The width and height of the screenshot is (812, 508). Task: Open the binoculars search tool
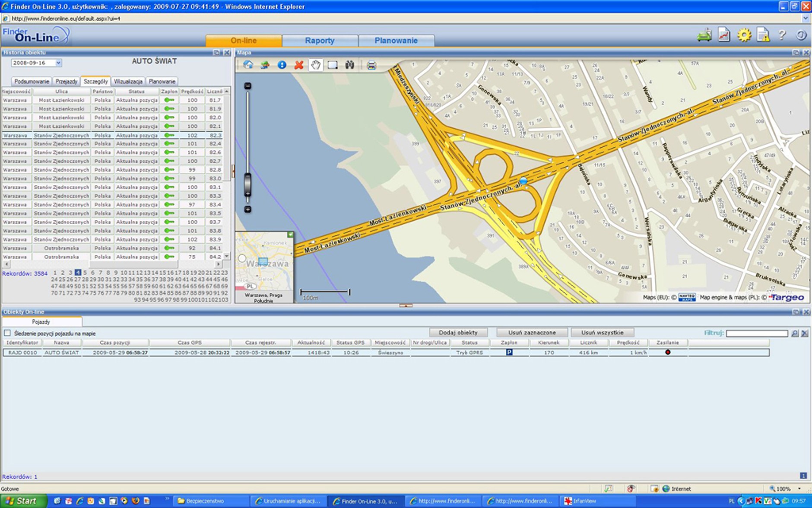coord(349,65)
